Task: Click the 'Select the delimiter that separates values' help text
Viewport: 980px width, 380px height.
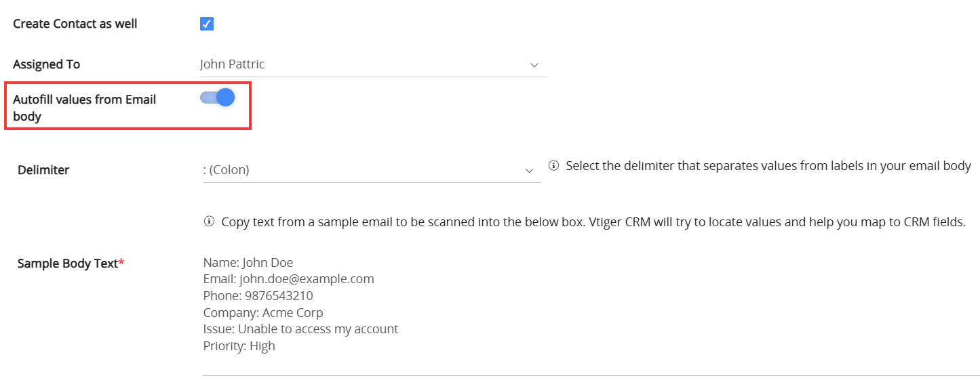Action: [768, 166]
